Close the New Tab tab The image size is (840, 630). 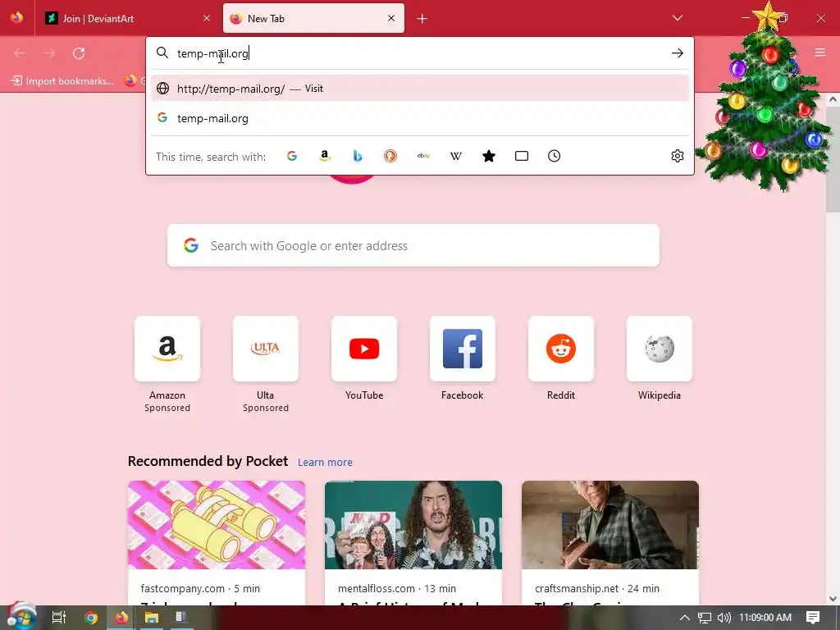pyautogui.click(x=391, y=18)
